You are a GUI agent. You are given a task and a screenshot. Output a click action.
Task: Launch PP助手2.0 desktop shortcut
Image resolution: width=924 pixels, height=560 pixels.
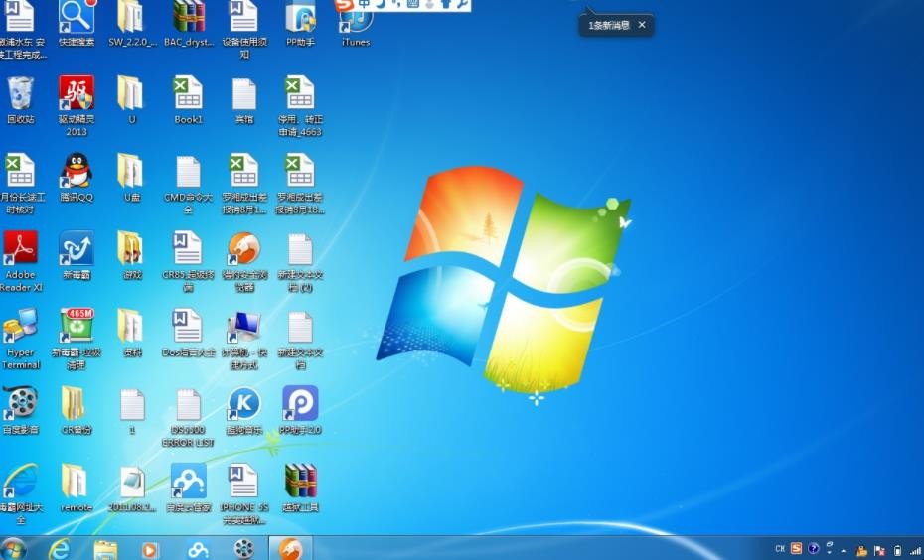pyautogui.click(x=300, y=411)
